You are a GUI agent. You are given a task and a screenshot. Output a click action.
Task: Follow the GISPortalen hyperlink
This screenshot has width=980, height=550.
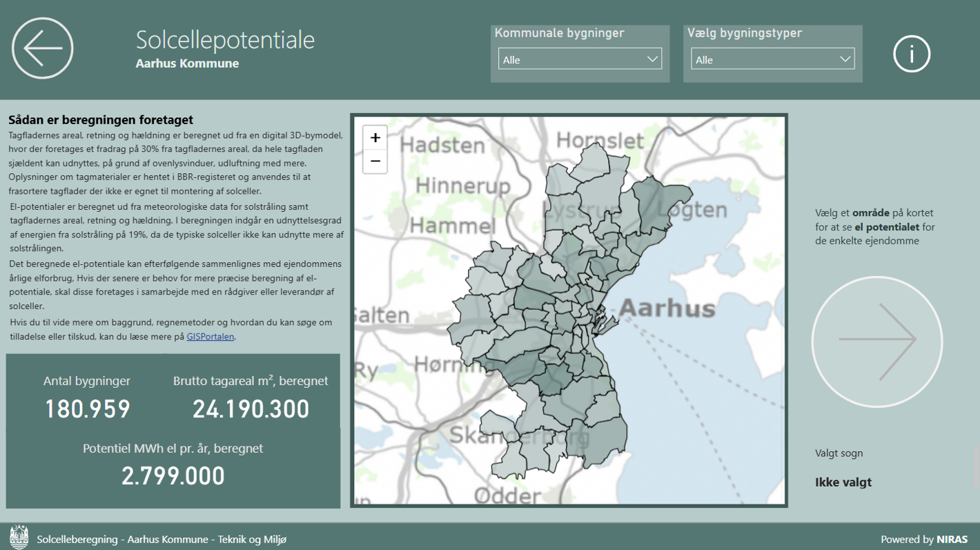(x=210, y=337)
